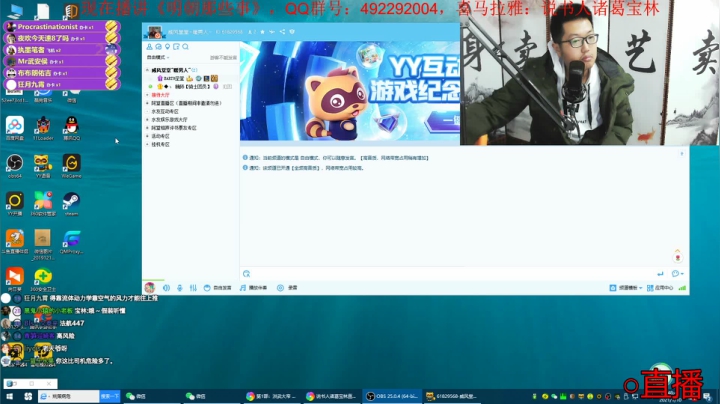Click the send arrow icon in chat input
Screen dimensions: 720x404
pos(660,274)
